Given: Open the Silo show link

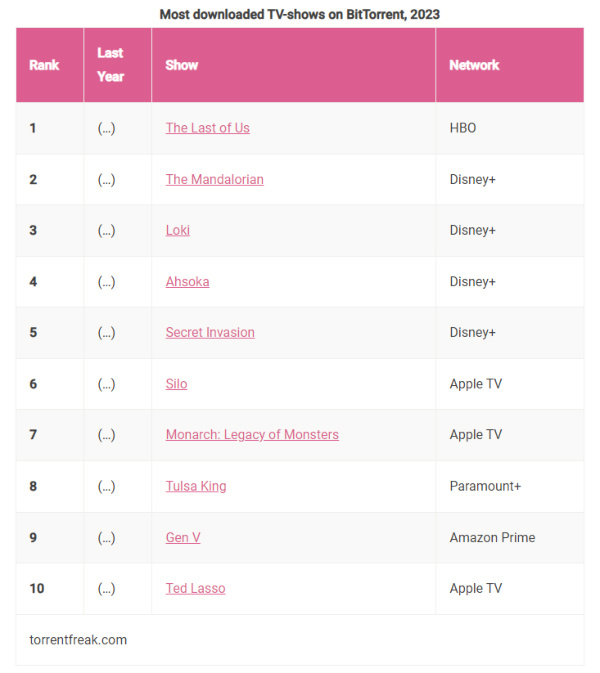Looking at the screenshot, I should 176,384.
